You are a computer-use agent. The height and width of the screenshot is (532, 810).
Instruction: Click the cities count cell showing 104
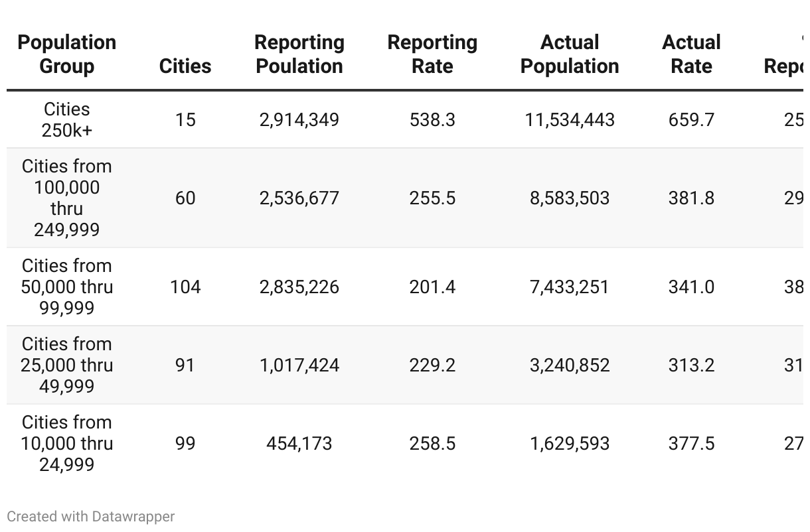(185, 287)
